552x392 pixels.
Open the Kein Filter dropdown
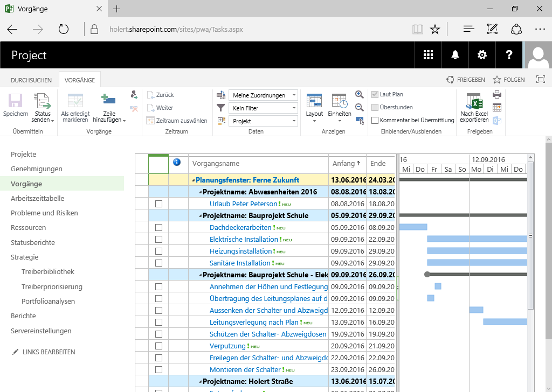point(263,108)
